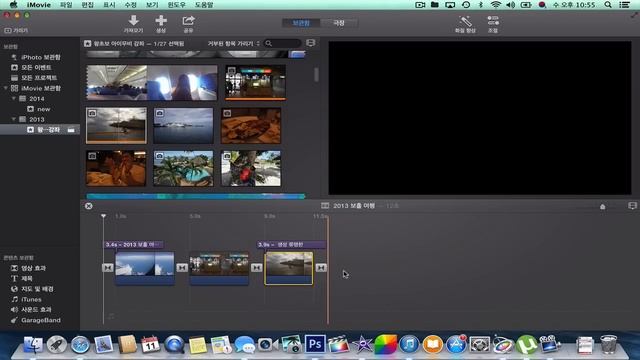Close the timeline with X button
640x360 pixels.
pos(89,206)
